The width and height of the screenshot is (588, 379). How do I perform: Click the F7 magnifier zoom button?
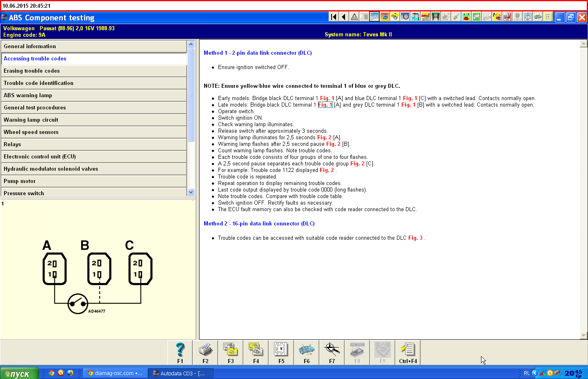click(x=332, y=352)
